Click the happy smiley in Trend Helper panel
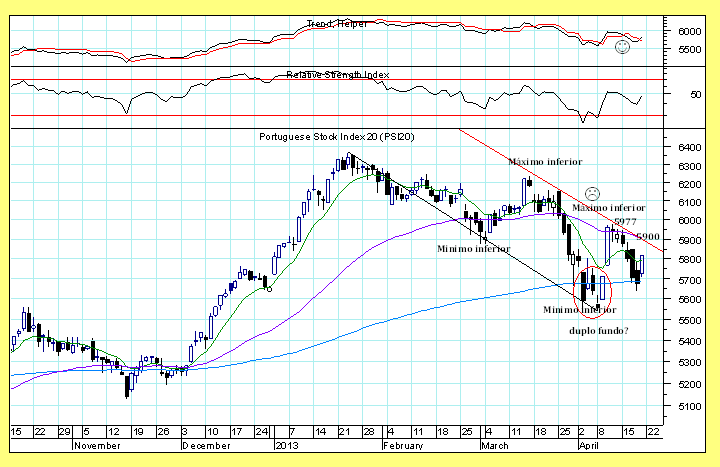This screenshot has width=720, height=467. pyautogui.click(x=622, y=47)
